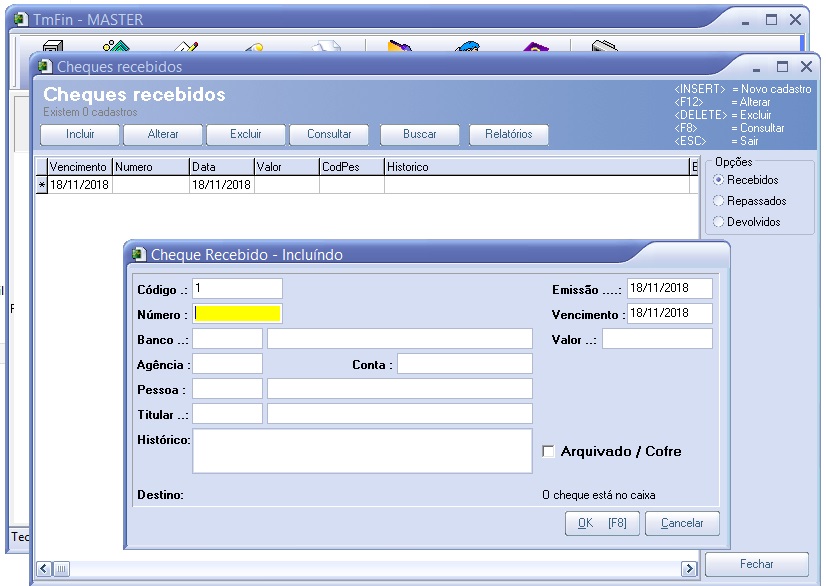Select the Repassados radio option
The height and width of the screenshot is (586, 826).
click(x=719, y=201)
